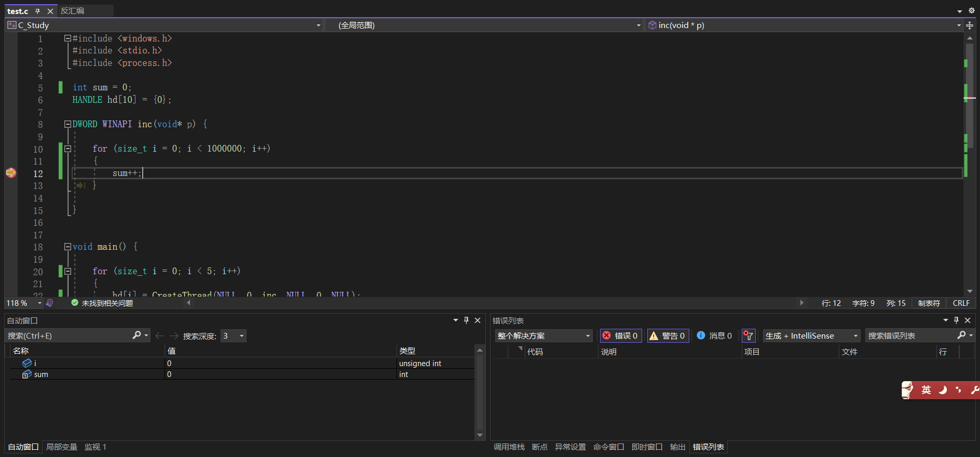Open the C_Study project dropdown
The width and height of the screenshot is (980, 457).
tap(318, 25)
